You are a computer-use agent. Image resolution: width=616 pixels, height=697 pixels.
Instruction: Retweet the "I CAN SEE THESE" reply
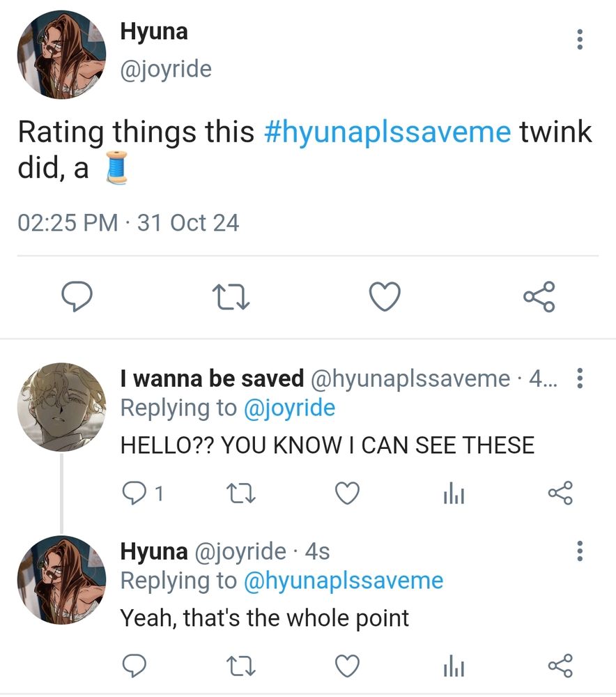click(241, 494)
